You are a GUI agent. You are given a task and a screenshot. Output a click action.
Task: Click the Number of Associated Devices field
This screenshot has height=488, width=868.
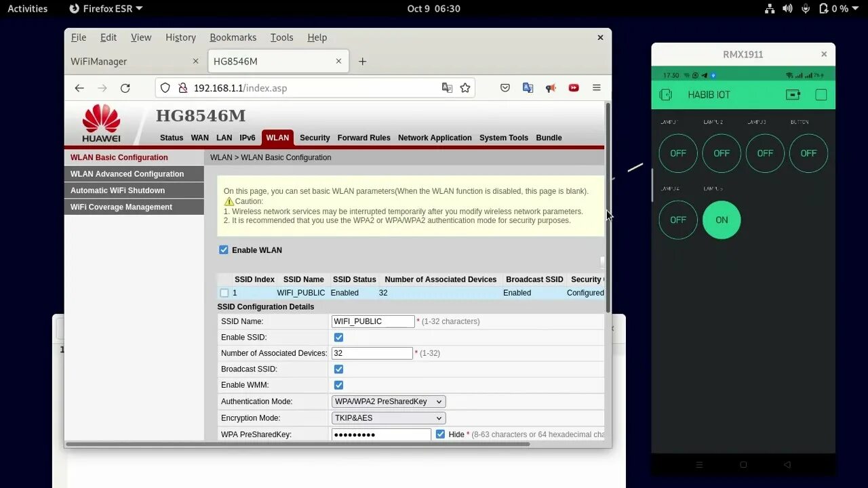pos(372,353)
